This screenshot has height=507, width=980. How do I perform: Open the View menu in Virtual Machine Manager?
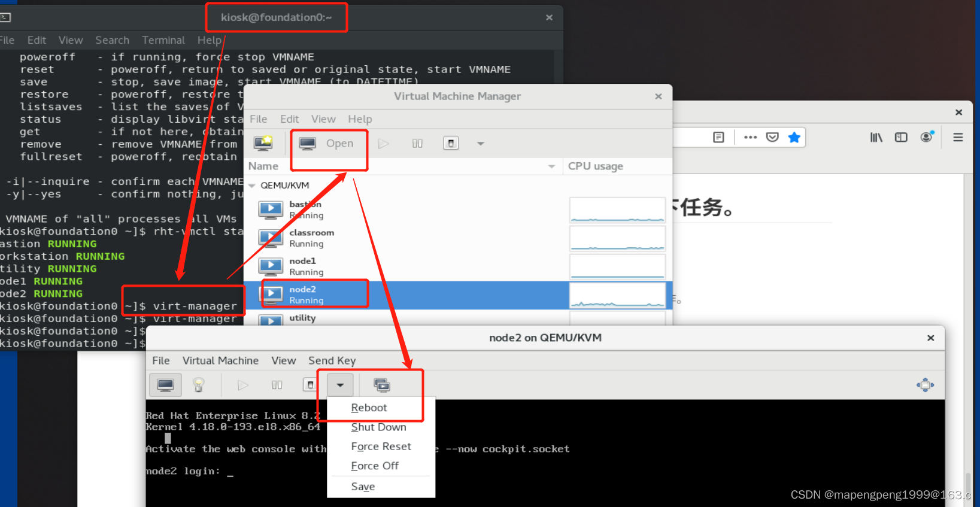323,119
